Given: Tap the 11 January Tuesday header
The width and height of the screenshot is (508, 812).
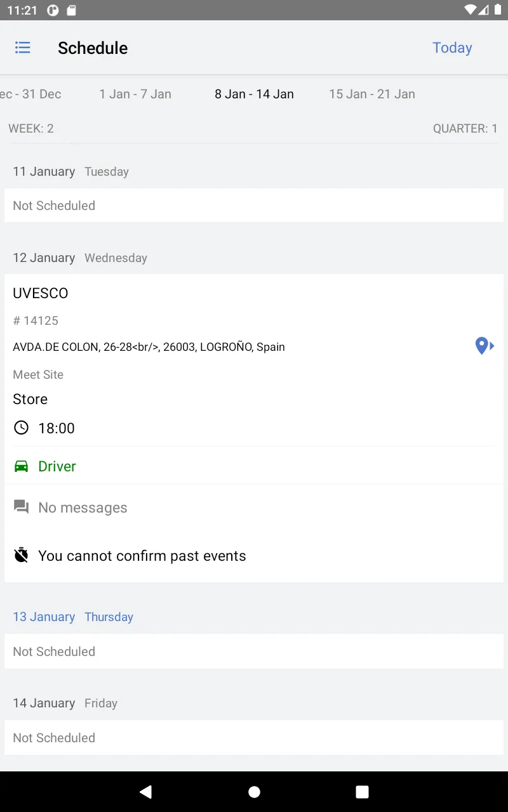Looking at the screenshot, I should [71, 171].
